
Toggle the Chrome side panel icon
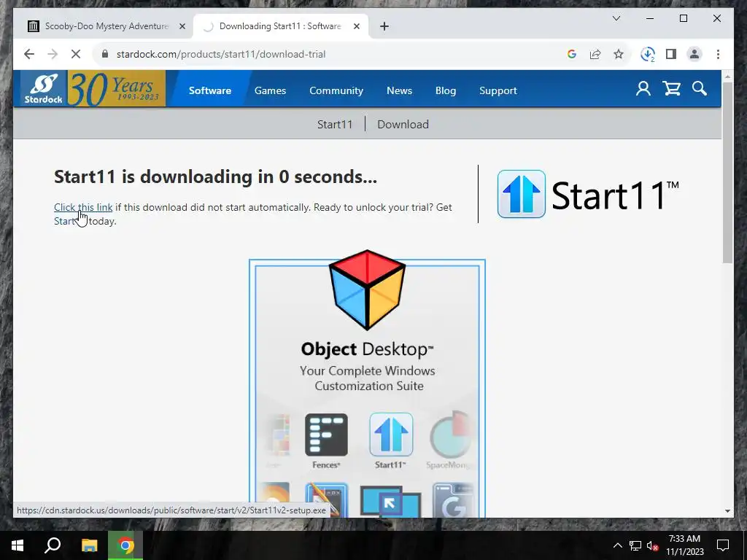coord(671,54)
